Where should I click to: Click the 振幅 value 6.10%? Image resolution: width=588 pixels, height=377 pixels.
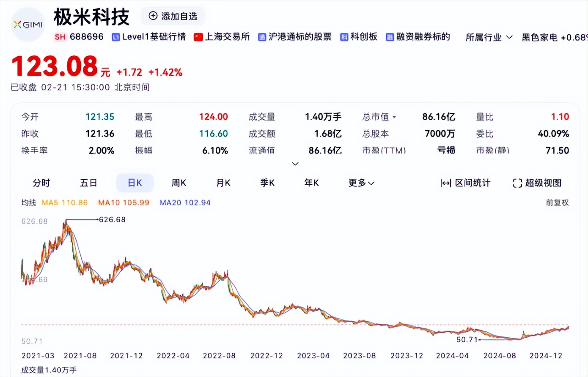(215, 150)
